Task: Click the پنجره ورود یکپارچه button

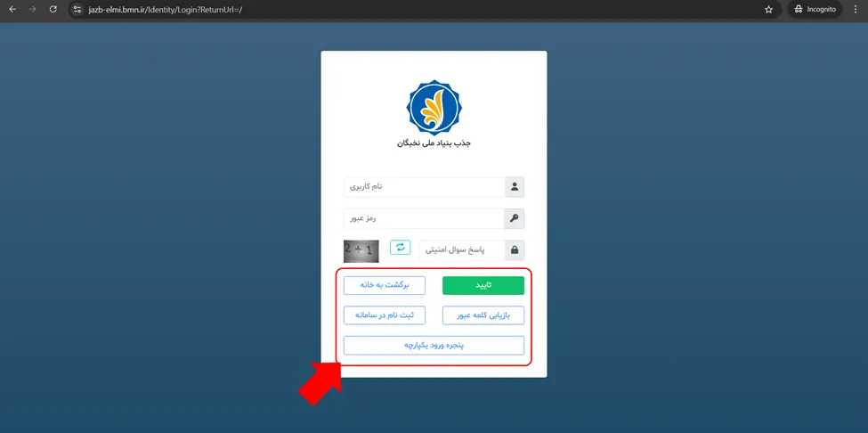Action: (434, 345)
